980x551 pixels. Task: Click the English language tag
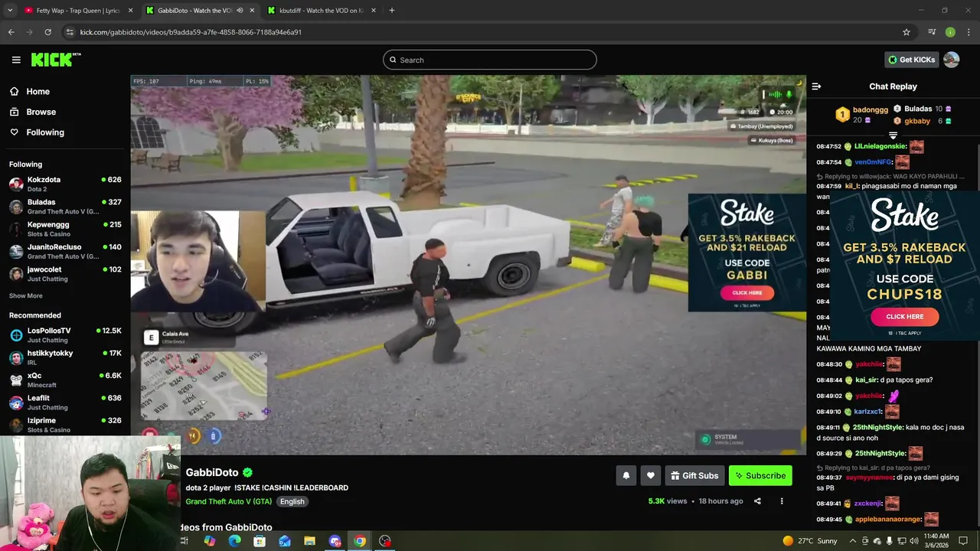pos(292,501)
